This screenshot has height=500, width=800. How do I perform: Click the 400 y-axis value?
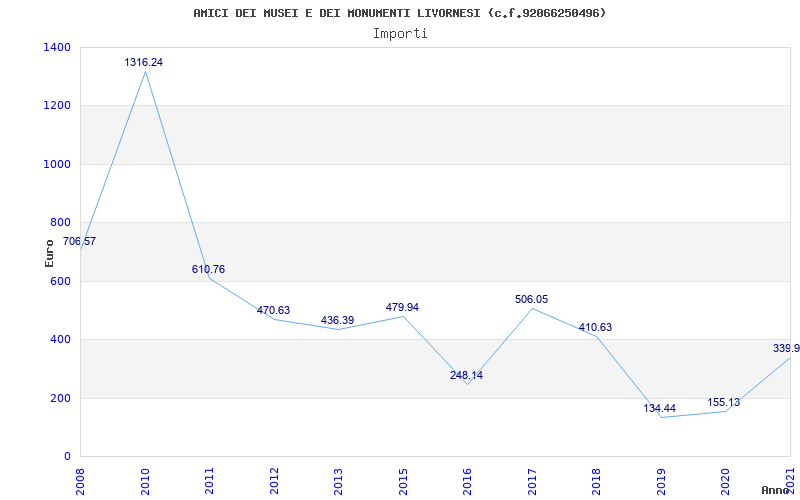coord(61,339)
